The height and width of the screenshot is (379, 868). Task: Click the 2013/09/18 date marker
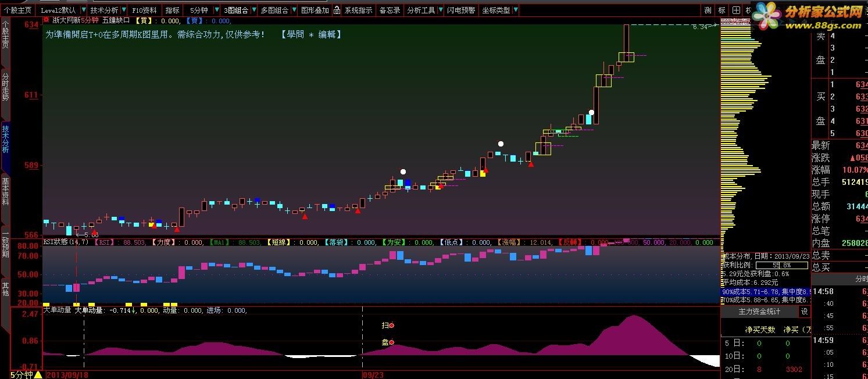click(67, 375)
